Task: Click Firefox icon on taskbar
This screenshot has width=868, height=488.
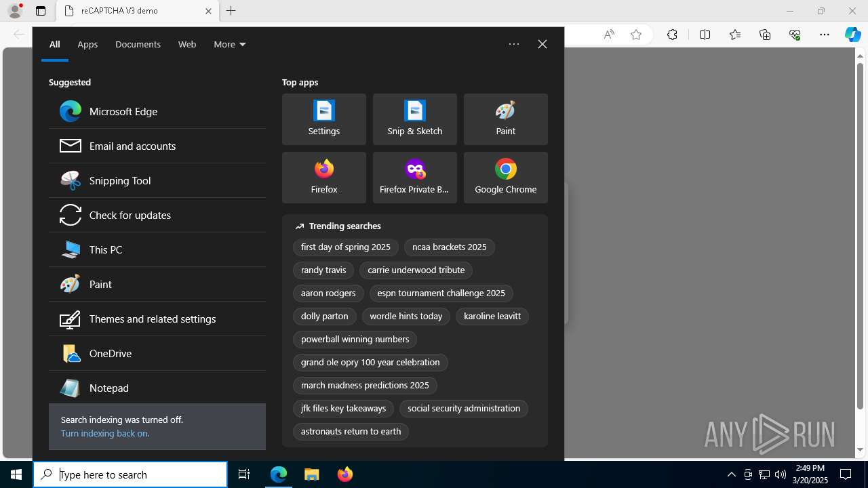Action: click(x=344, y=474)
